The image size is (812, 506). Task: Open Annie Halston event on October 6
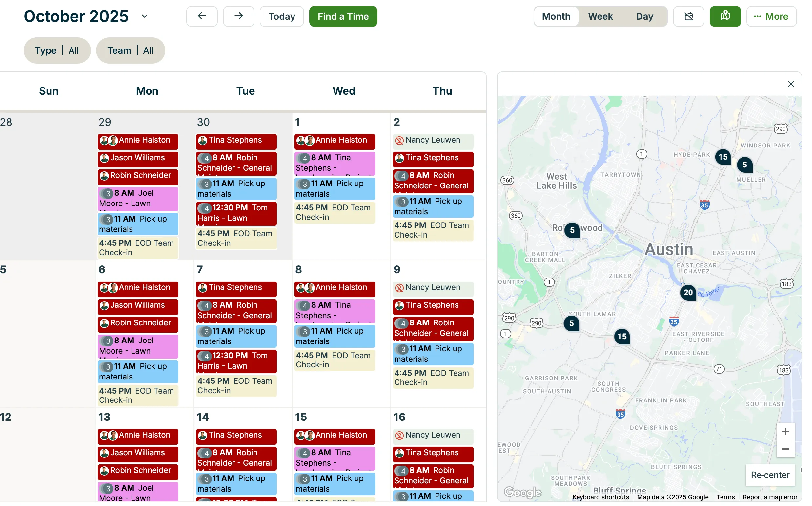pyautogui.click(x=138, y=289)
